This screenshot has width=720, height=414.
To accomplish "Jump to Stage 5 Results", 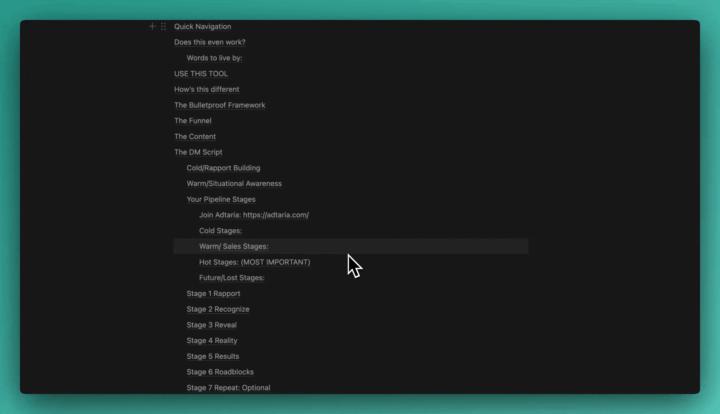I will 213,356.
